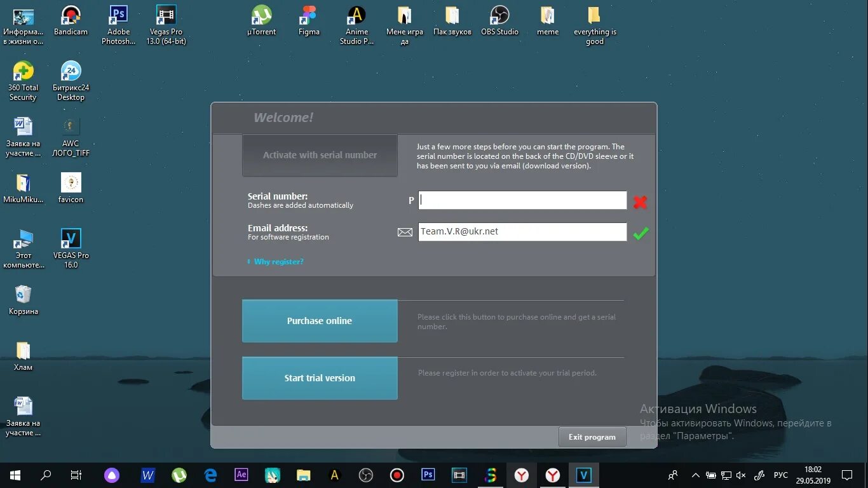The image size is (868, 488).
Task: Select the MikuMiku desktop icon
Action: pos(23,188)
